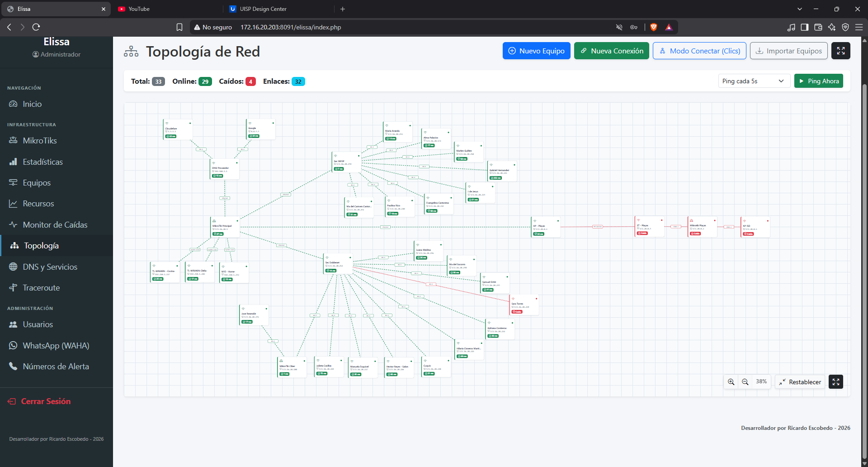This screenshot has width=868, height=467.
Task: Open Números de Alerta page
Action: pyautogui.click(x=57, y=367)
